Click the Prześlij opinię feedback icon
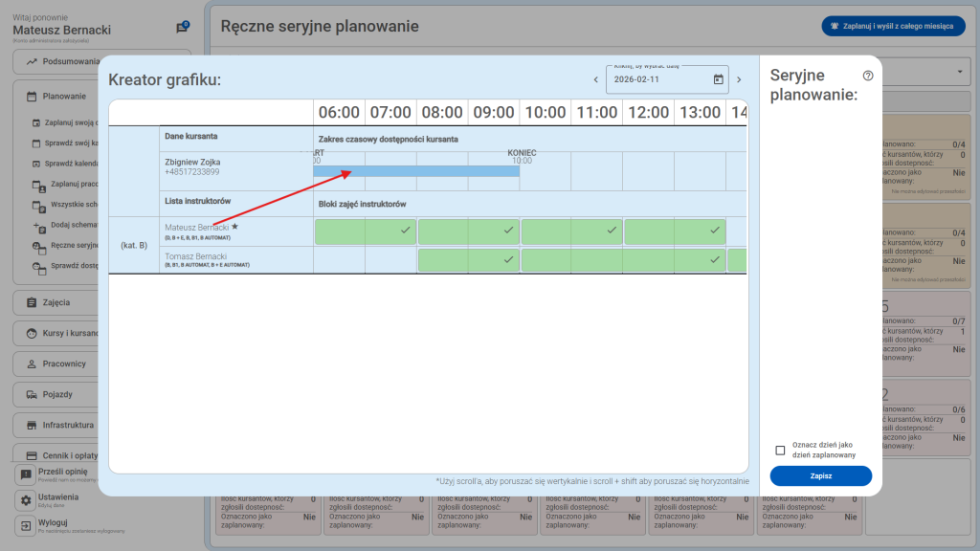980x551 pixels. point(26,474)
